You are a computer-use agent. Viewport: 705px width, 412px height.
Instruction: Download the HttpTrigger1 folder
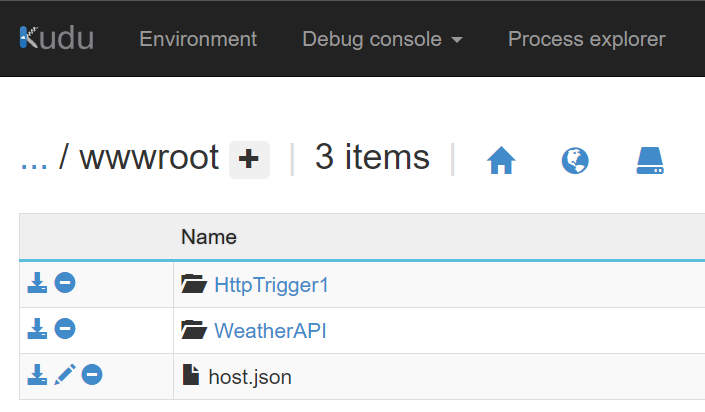click(37, 284)
